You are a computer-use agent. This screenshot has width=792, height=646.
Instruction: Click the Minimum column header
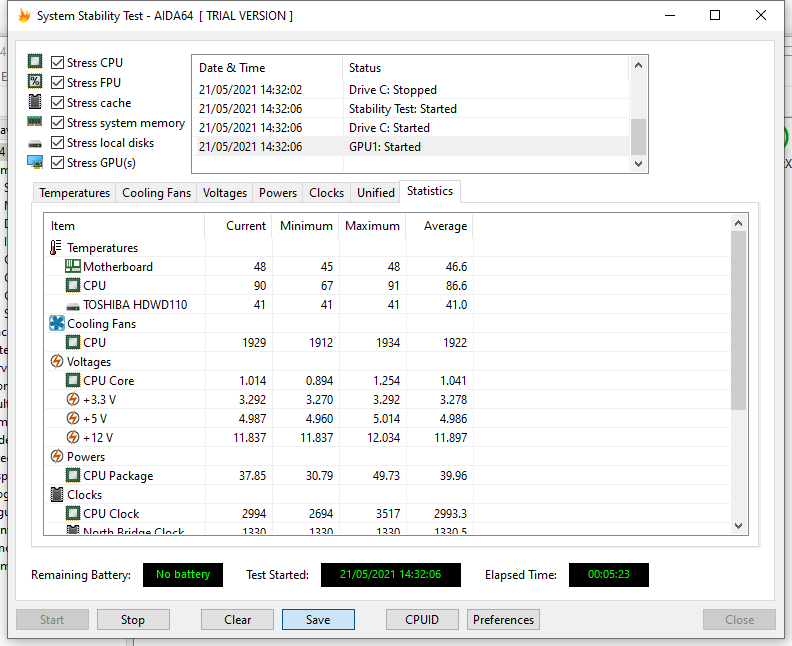306,226
